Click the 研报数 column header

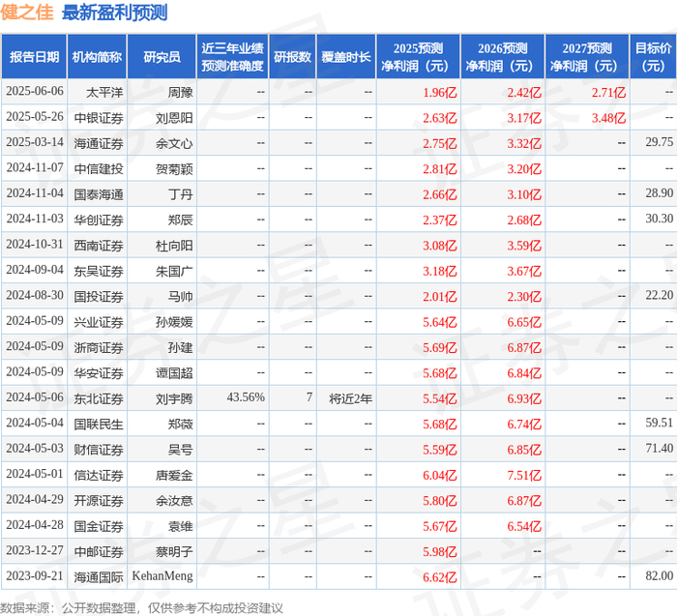coord(292,57)
